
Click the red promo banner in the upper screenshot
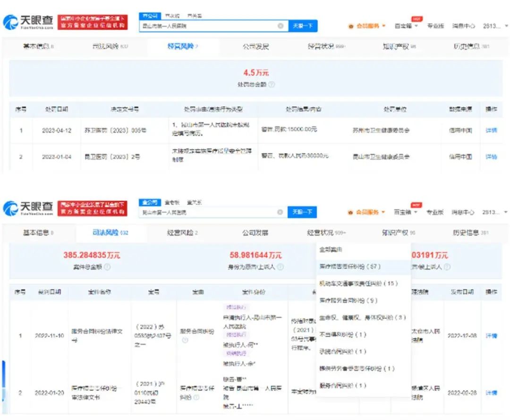tap(93, 22)
